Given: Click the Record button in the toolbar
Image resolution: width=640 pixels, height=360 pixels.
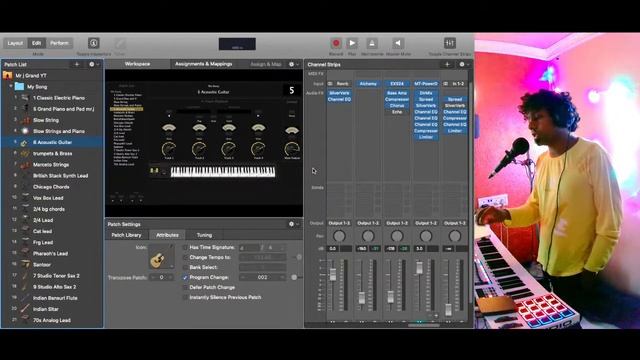Looking at the screenshot, I should pos(336,43).
